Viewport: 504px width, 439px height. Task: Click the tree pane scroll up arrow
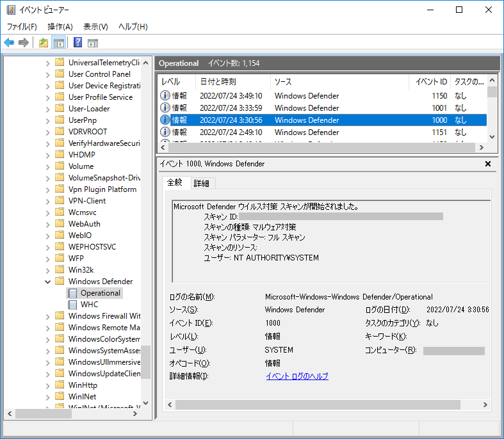point(145,63)
